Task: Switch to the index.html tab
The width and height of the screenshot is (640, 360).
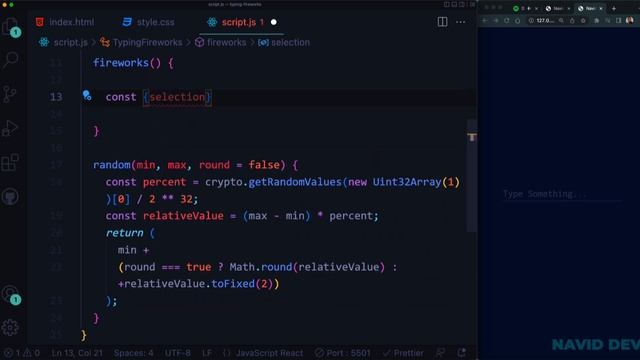Action: [x=65, y=22]
